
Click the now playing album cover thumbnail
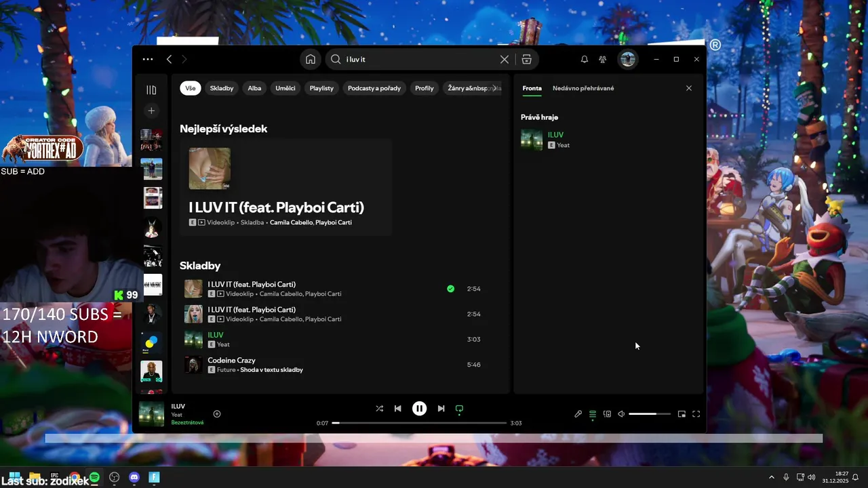coord(151,414)
